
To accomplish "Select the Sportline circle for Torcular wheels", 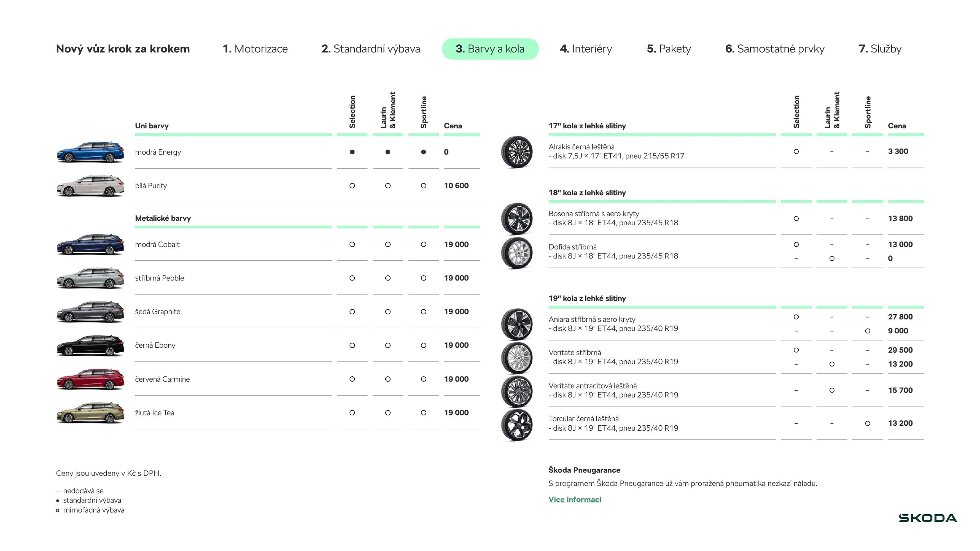I will (x=867, y=423).
